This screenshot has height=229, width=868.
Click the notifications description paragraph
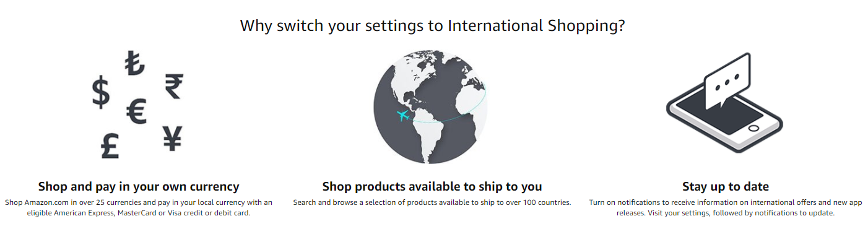(726, 207)
